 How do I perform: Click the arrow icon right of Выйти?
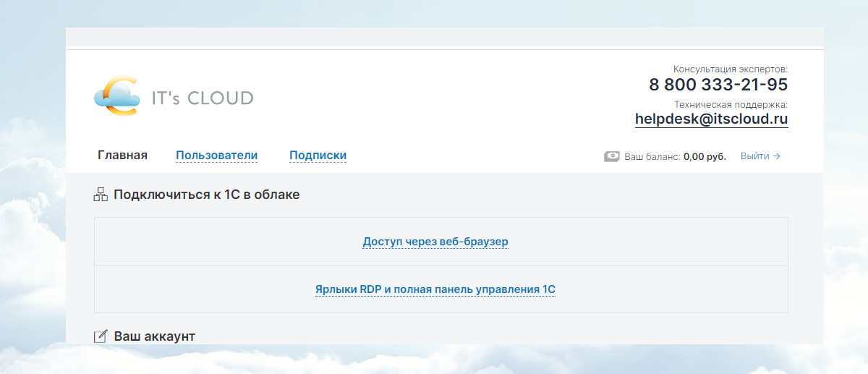pos(777,156)
